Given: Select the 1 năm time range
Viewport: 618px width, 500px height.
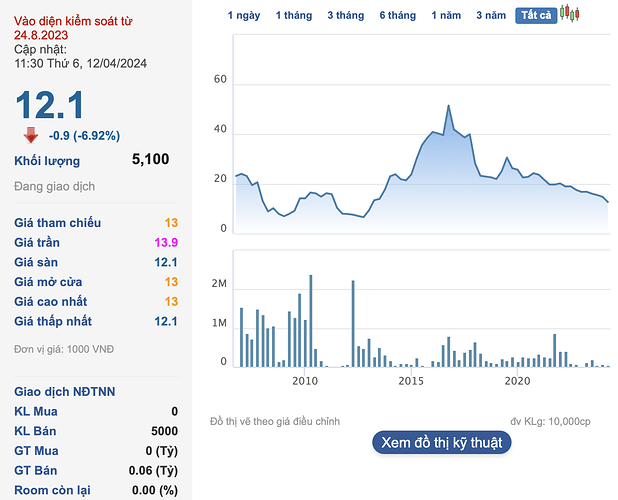Looking at the screenshot, I should (x=446, y=15).
